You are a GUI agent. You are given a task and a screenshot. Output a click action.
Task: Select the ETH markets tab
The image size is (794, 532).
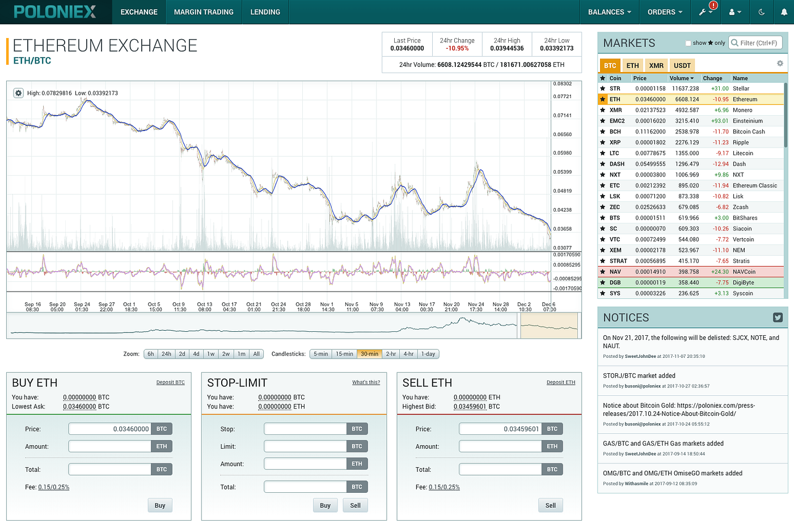click(x=632, y=65)
